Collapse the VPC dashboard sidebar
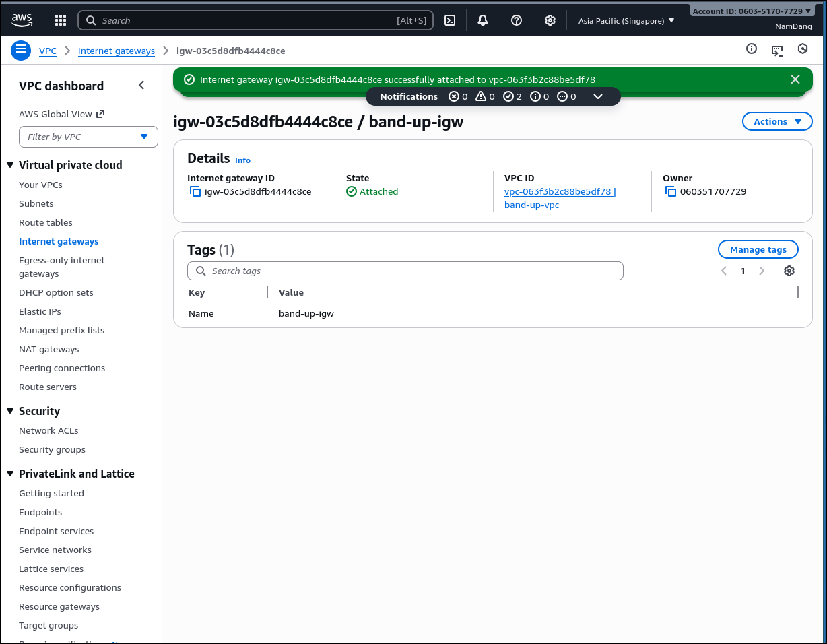The height and width of the screenshot is (644, 827). point(141,85)
